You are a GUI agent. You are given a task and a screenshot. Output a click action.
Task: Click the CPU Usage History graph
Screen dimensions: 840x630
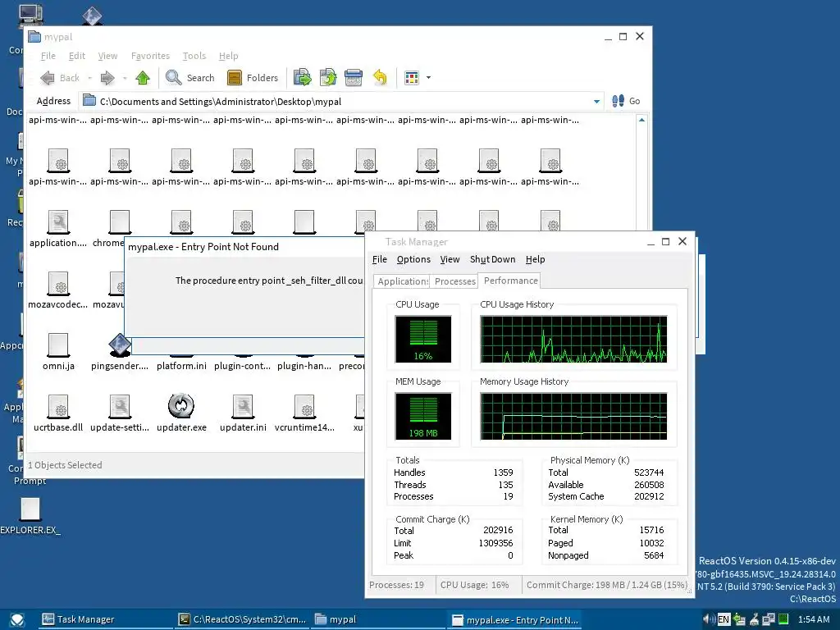pyautogui.click(x=573, y=339)
